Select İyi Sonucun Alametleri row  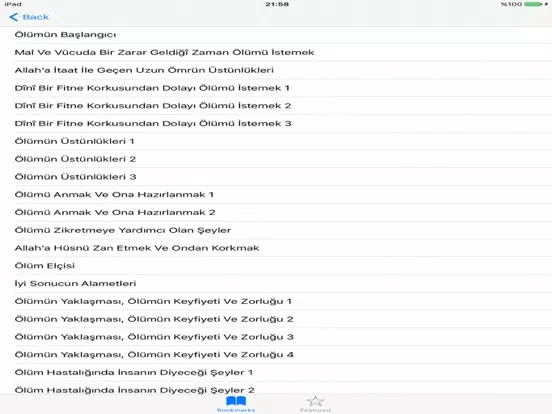(x=276, y=284)
